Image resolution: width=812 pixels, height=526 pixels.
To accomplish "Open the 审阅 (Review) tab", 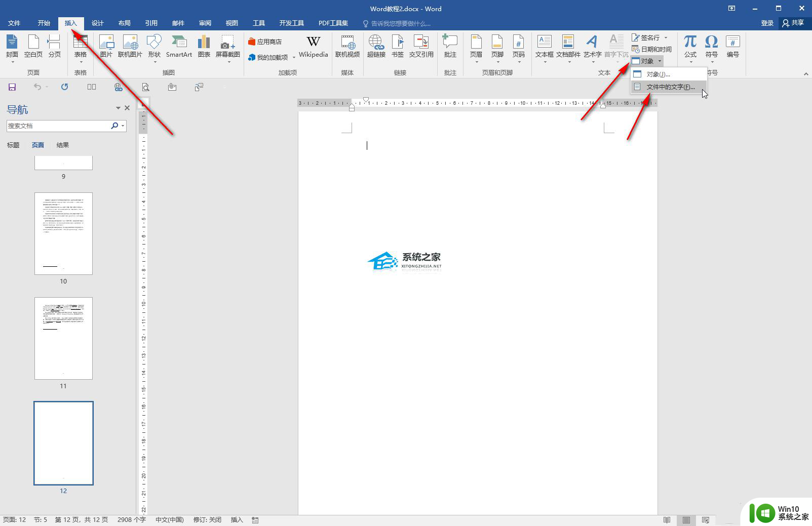I will tap(205, 23).
